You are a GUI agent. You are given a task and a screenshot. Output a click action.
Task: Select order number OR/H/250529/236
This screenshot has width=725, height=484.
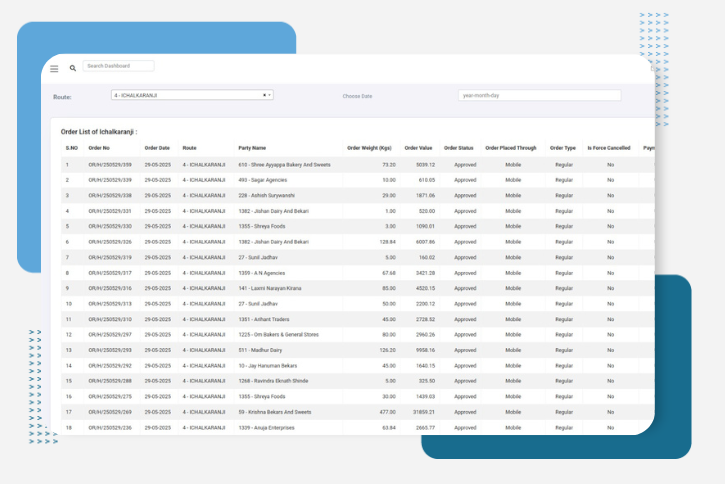pos(110,428)
